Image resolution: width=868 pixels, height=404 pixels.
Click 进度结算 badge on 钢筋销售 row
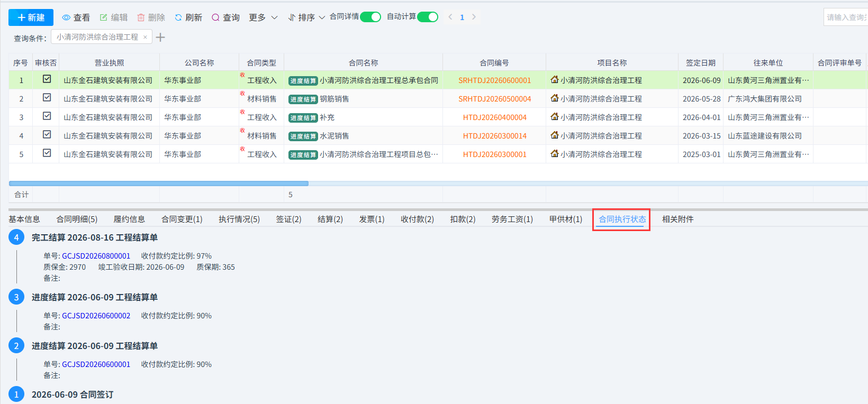[303, 99]
